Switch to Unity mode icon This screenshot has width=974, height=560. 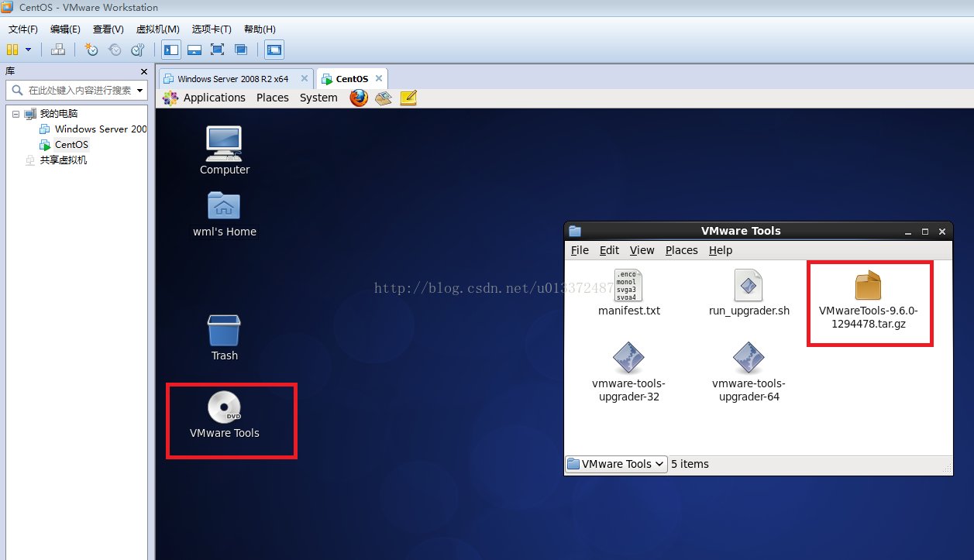(x=241, y=50)
